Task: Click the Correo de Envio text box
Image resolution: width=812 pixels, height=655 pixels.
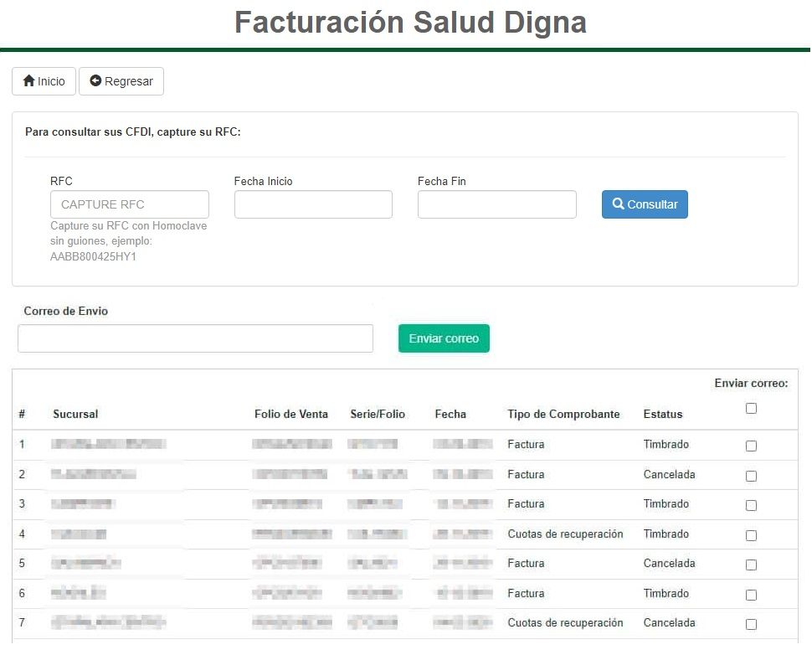Action: (195, 338)
